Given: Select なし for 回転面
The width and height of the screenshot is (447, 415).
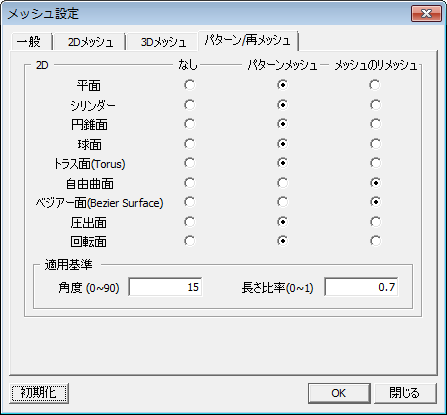Looking at the screenshot, I should 190,241.
